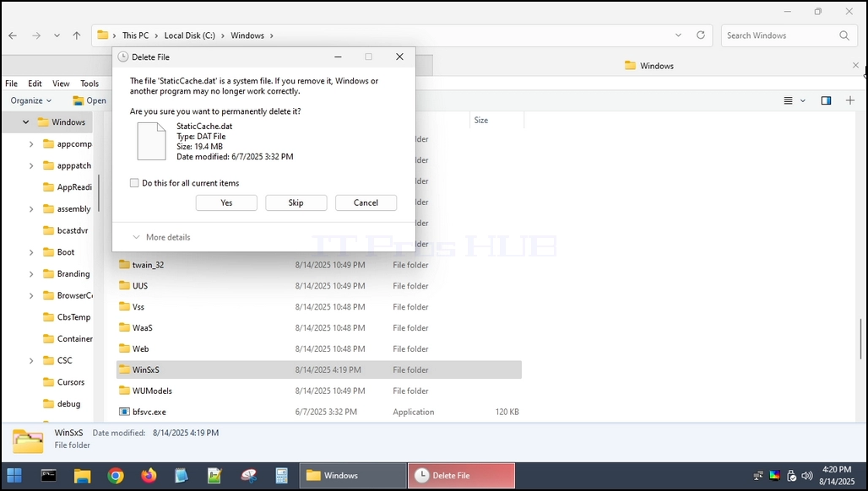Image resolution: width=868 pixels, height=491 pixels.
Task: Click the Windows Start button
Action: pyautogui.click(x=14, y=476)
